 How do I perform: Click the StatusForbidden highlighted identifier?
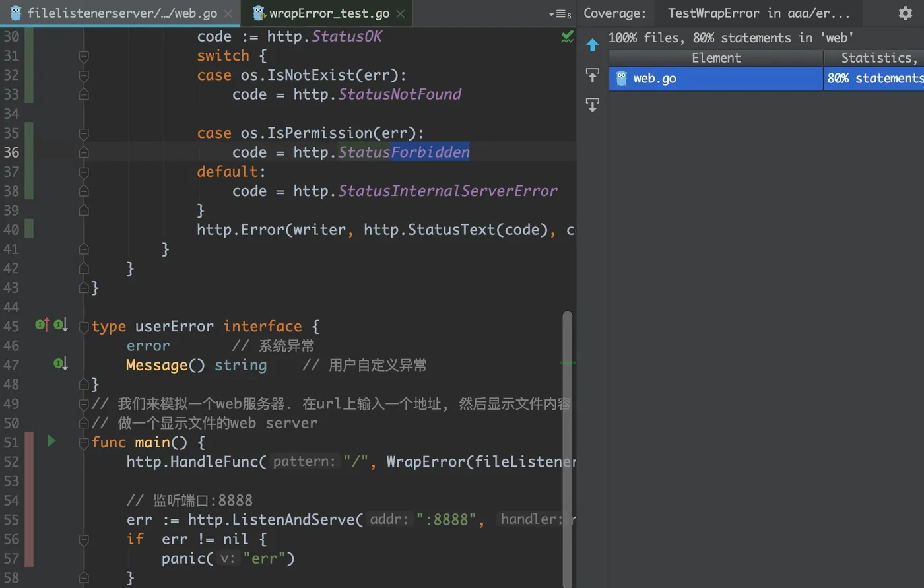(x=404, y=152)
